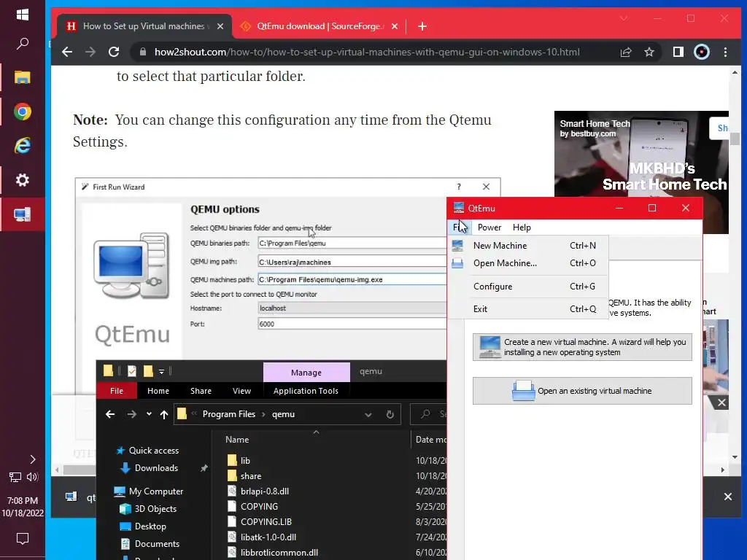Click the Chrome address bar URL
Image resolution: width=747 pixels, height=560 pixels.
coord(367,52)
